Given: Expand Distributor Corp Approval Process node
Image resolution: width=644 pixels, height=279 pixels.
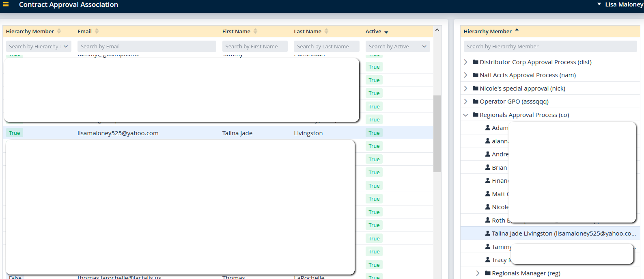Looking at the screenshot, I should coord(465,62).
